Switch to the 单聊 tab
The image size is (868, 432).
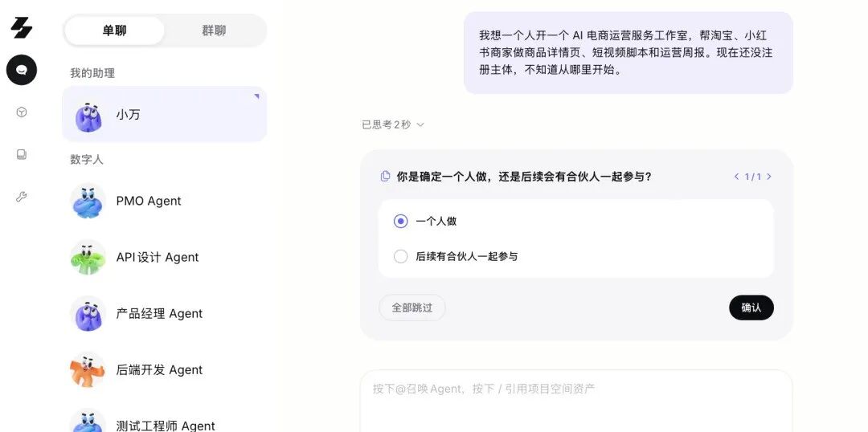[x=115, y=31]
